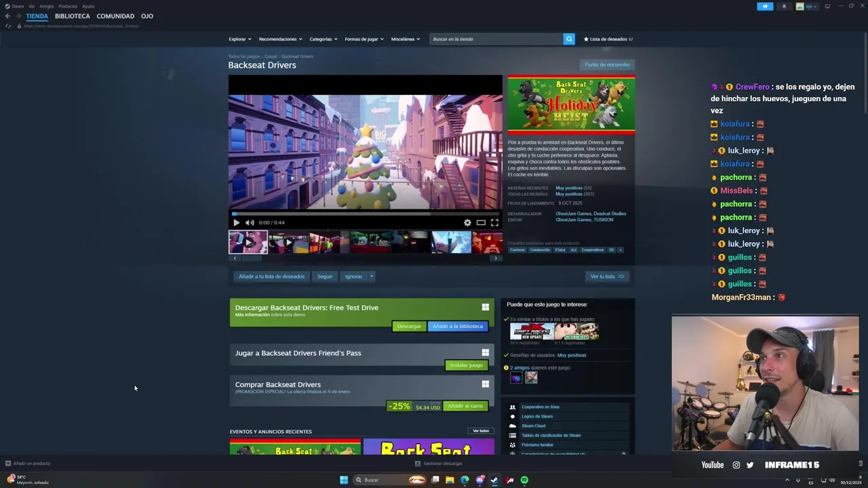The image size is (868, 488).
Task: Open the Explorar dropdown menu
Action: 239,39
